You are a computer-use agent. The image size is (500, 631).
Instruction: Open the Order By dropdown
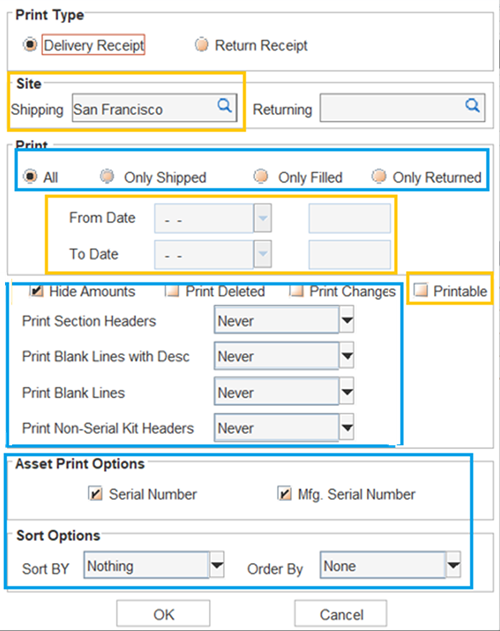click(x=453, y=565)
